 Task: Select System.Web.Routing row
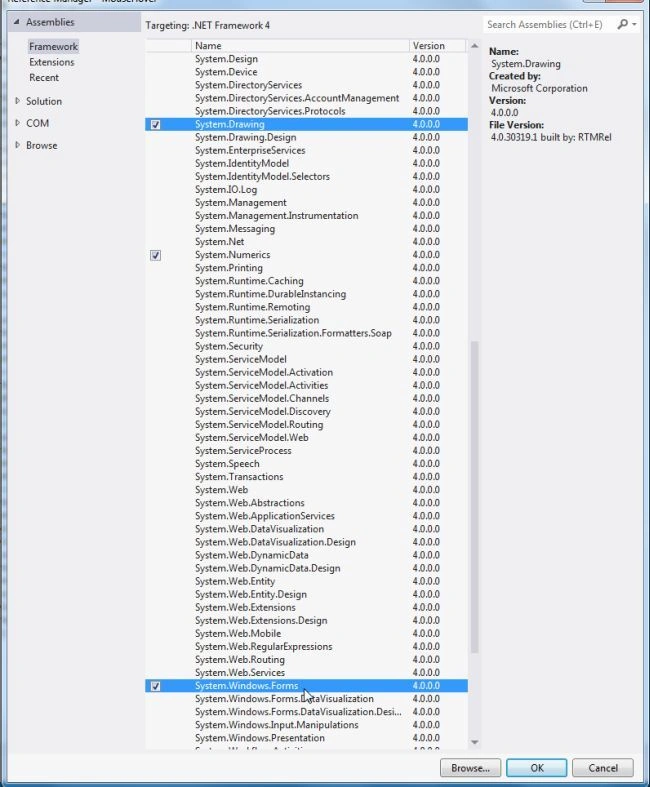pyautogui.click(x=306, y=660)
